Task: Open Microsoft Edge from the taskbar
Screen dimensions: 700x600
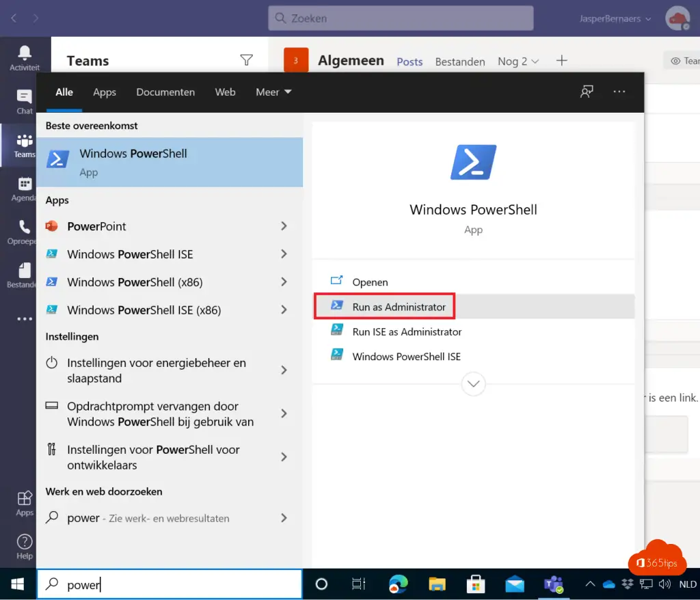Action: coord(398,584)
